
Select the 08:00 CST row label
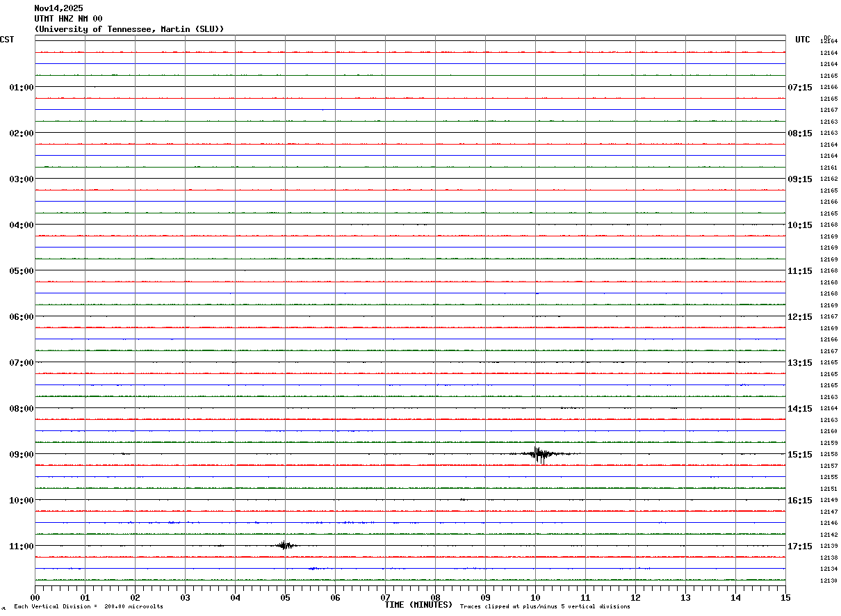tap(21, 408)
